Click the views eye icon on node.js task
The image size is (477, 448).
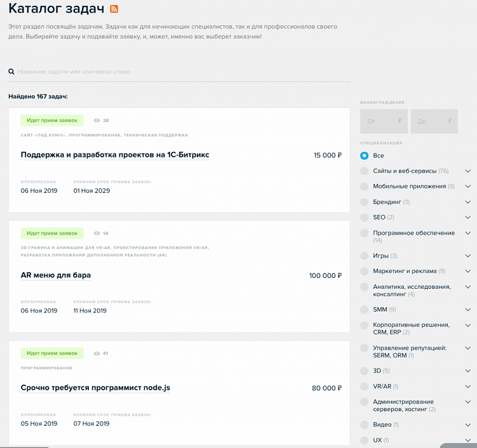(x=97, y=353)
